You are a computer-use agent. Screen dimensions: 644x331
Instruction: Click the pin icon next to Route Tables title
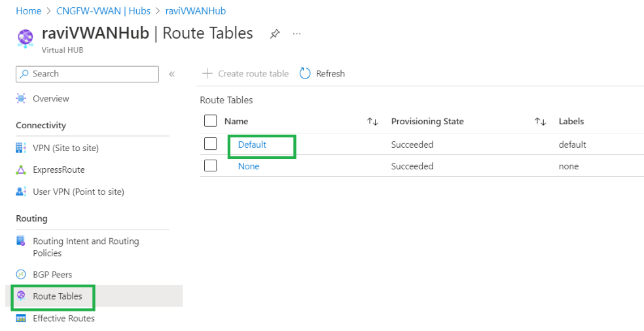coord(275,34)
